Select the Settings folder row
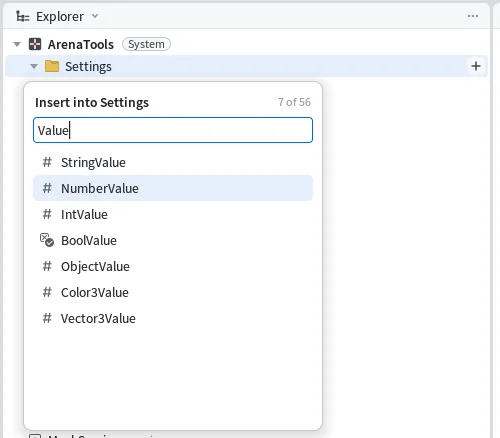500x438 pixels. (x=246, y=66)
